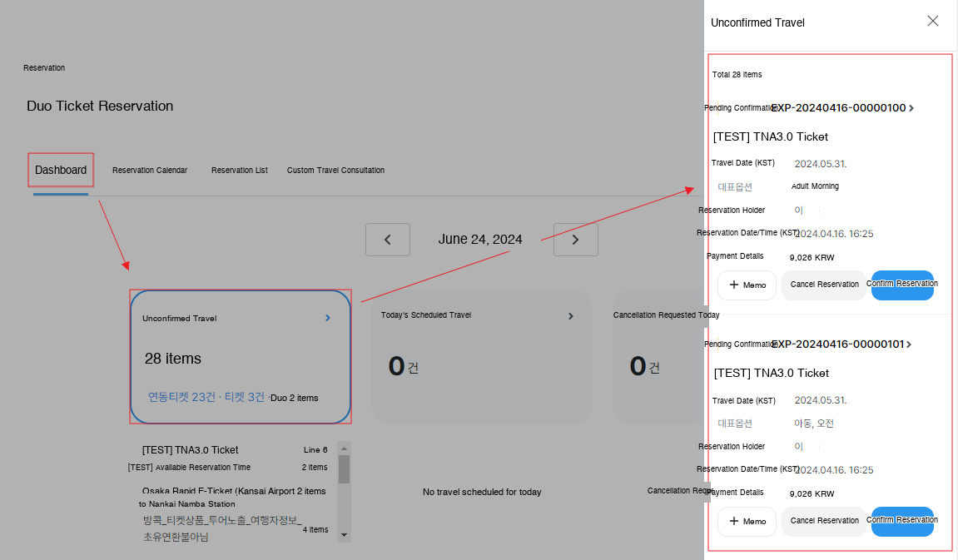Close the Unconfirmed Travel side panel
The height and width of the screenshot is (560, 958).
click(x=933, y=22)
